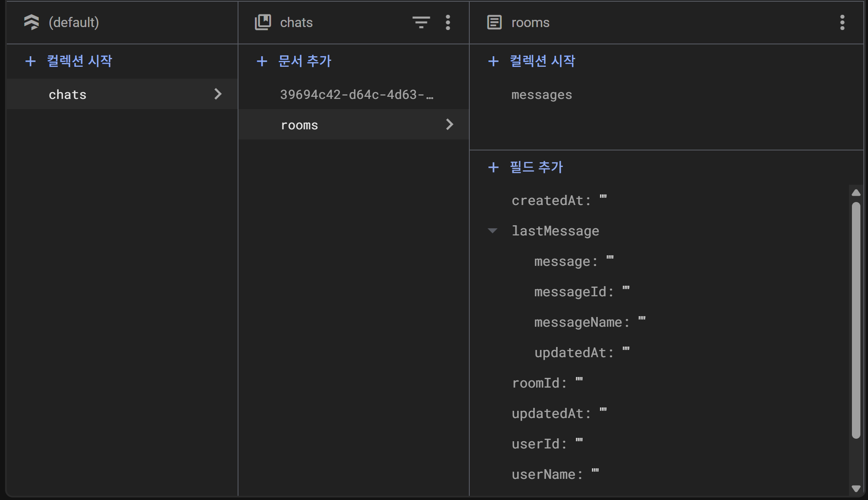
Task: Click the chats collection icon in the header
Action: click(x=263, y=22)
